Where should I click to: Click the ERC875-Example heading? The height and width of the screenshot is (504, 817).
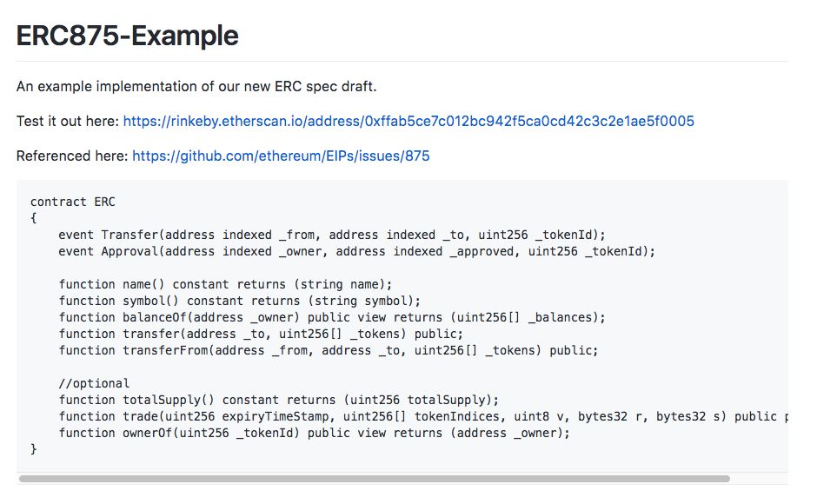[128, 36]
